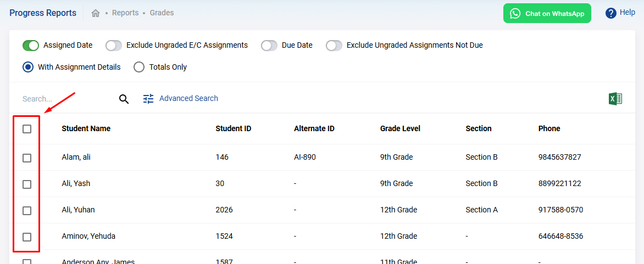
Task: Open Advanced Search link
Action: (188, 98)
